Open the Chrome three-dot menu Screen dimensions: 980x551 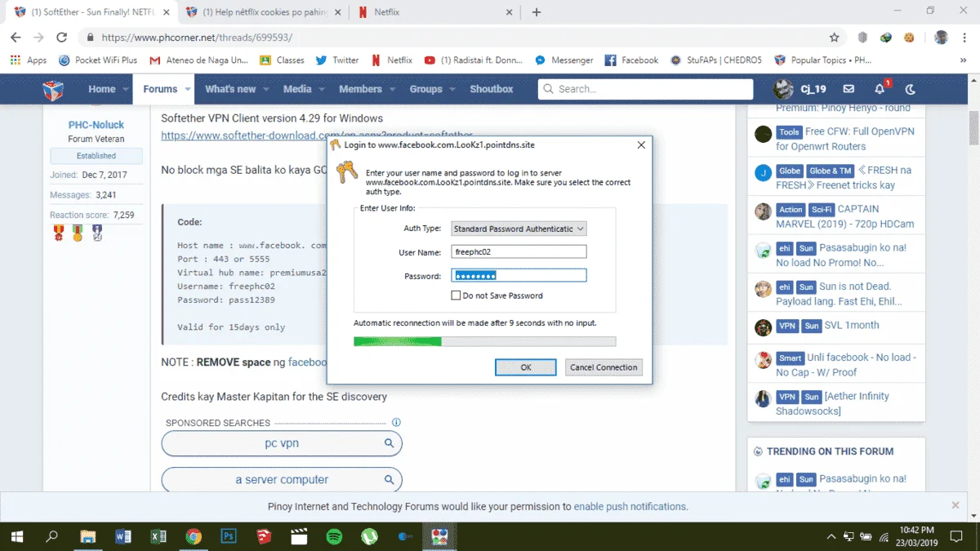tap(964, 38)
